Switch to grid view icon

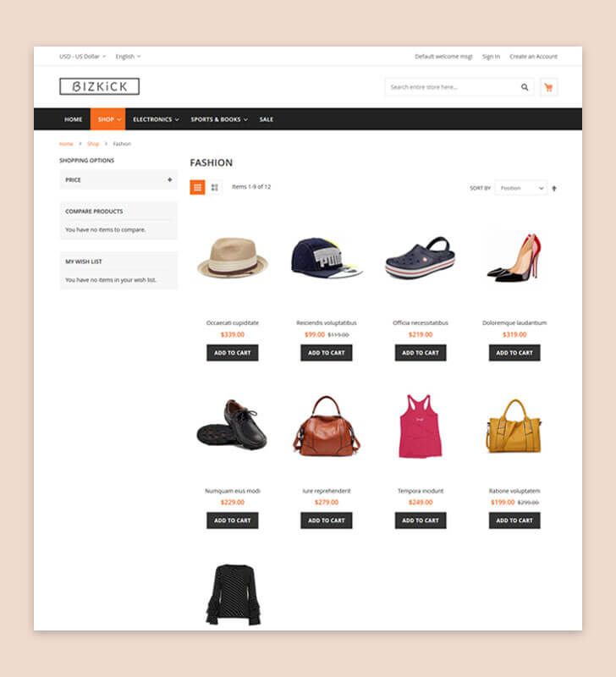tap(197, 187)
